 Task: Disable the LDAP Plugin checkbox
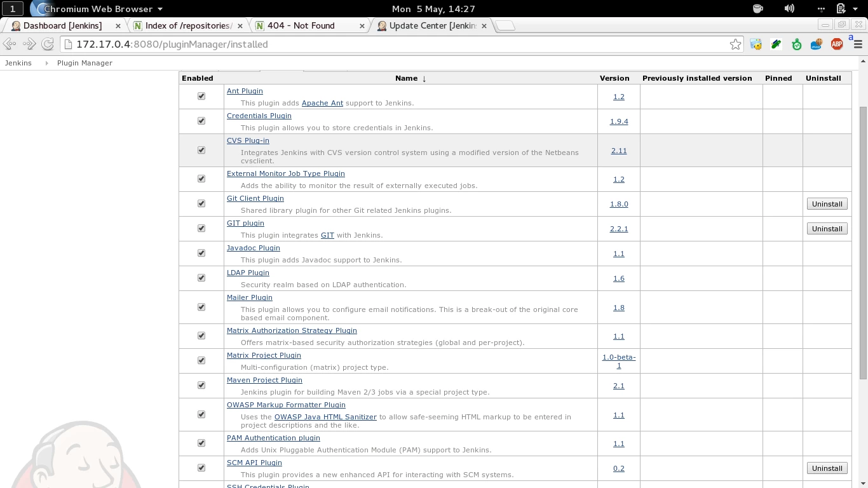(201, 278)
